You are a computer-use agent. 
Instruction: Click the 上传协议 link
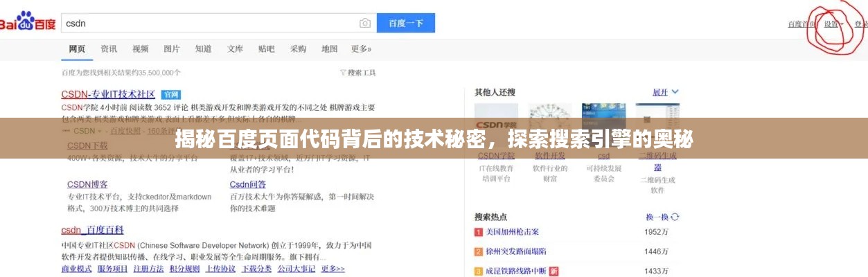click(x=220, y=269)
